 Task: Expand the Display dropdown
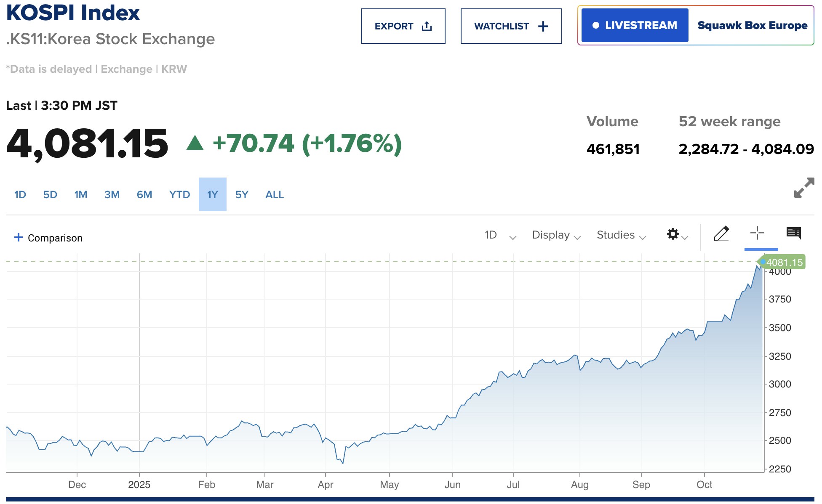556,235
